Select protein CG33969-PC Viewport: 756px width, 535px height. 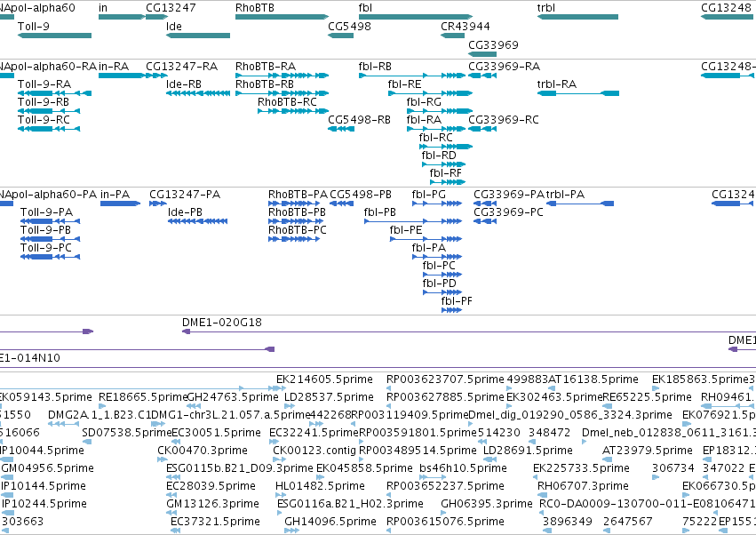(485, 221)
